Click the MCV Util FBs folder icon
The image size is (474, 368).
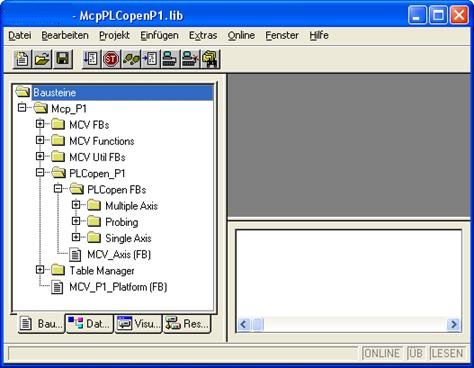point(58,157)
